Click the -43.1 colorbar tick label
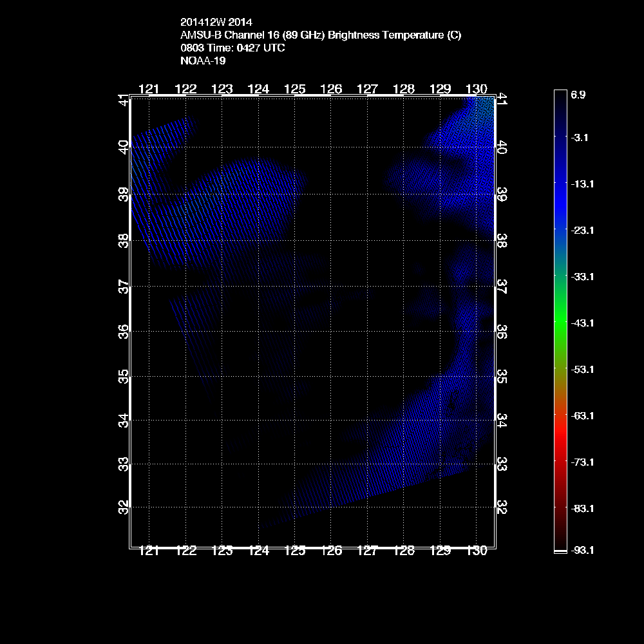This screenshot has width=644, height=644. click(x=582, y=323)
